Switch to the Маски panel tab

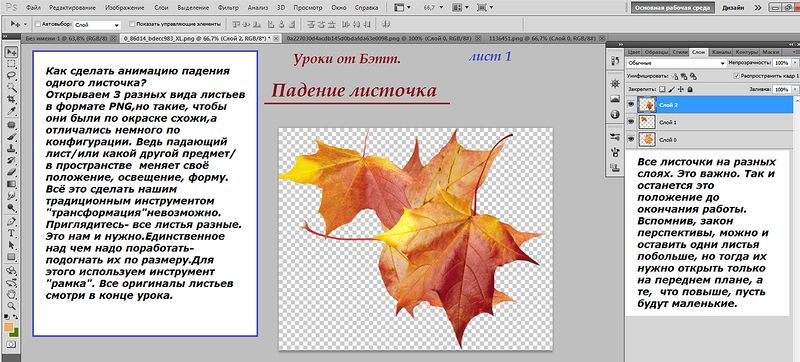point(772,52)
